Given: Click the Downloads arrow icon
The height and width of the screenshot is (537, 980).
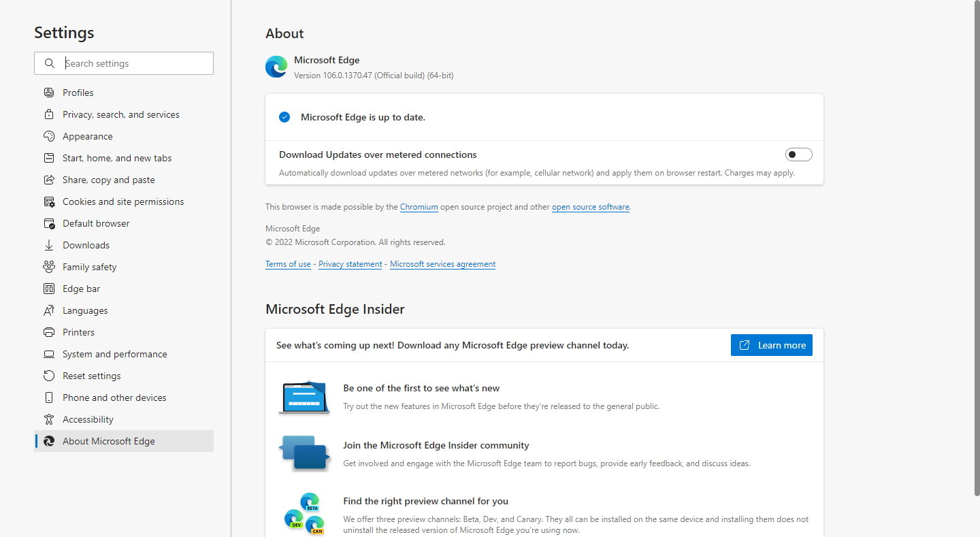Looking at the screenshot, I should 48,244.
